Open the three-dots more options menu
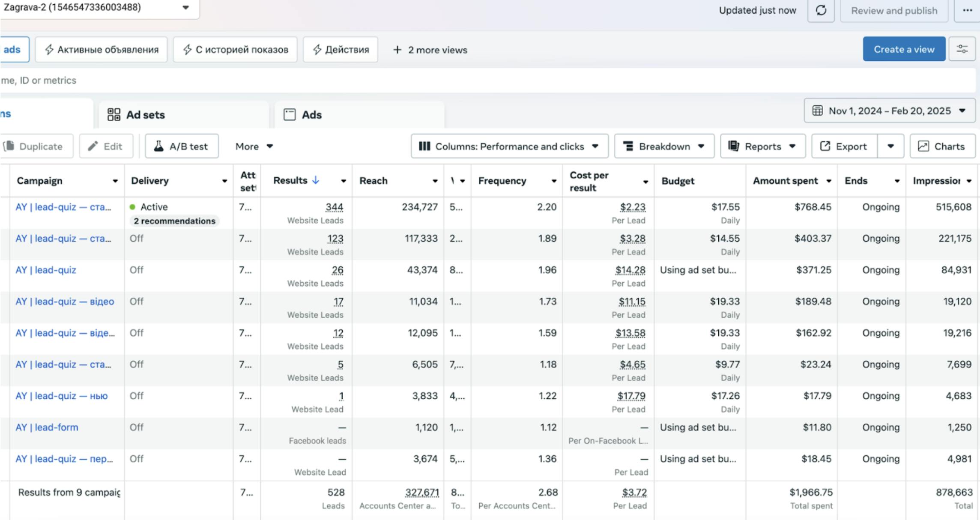The image size is (980, 520). pos(967,10)
